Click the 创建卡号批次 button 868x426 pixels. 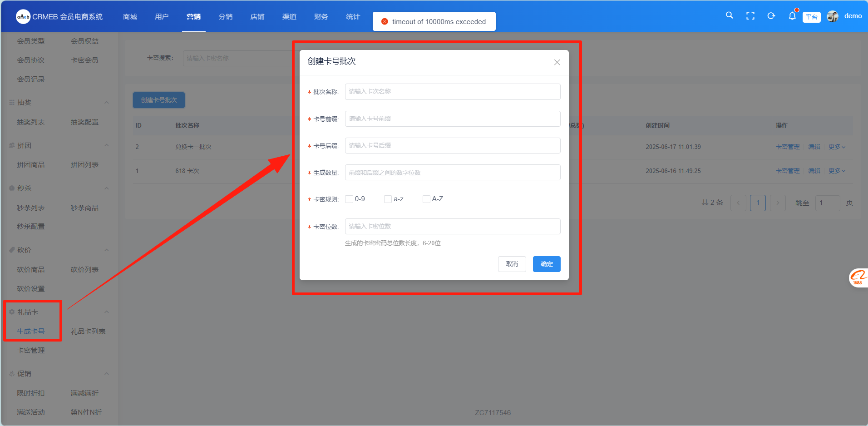[159, 100]
